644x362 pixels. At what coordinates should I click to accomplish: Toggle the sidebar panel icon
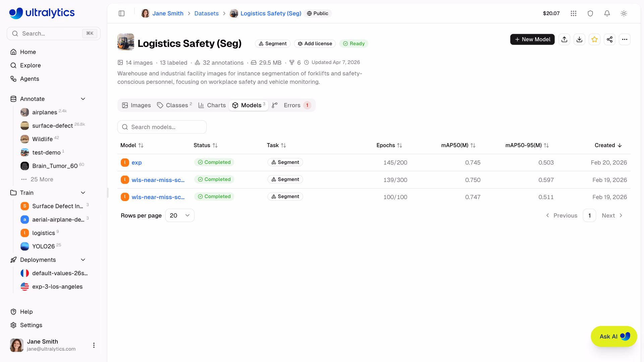[x=122, y=13]
